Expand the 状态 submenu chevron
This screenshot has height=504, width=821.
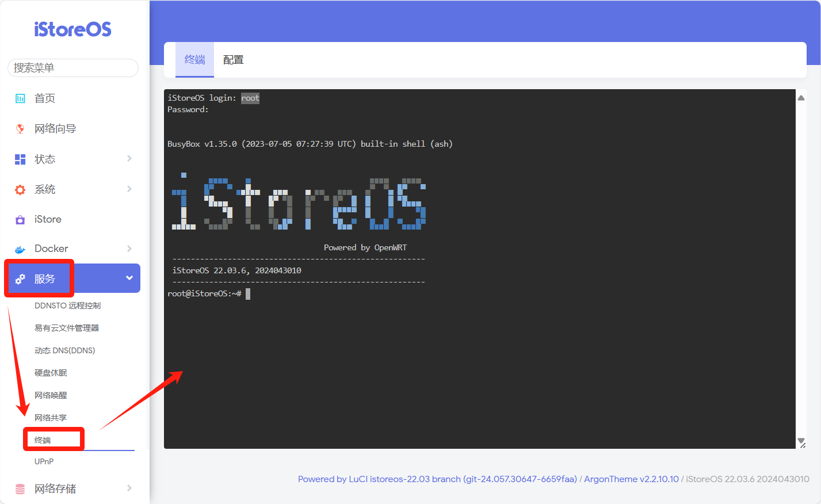pyautogui.click(x=129, y=159)
